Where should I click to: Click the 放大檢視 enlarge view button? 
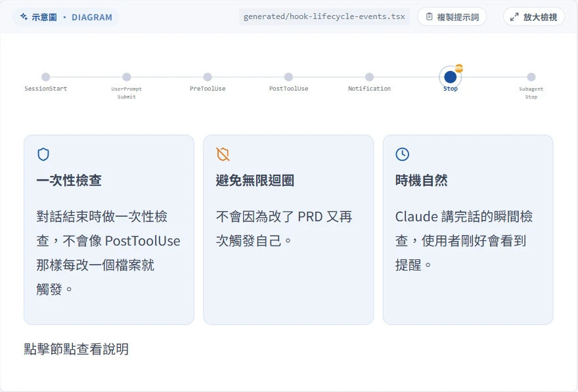pos(534,17)
